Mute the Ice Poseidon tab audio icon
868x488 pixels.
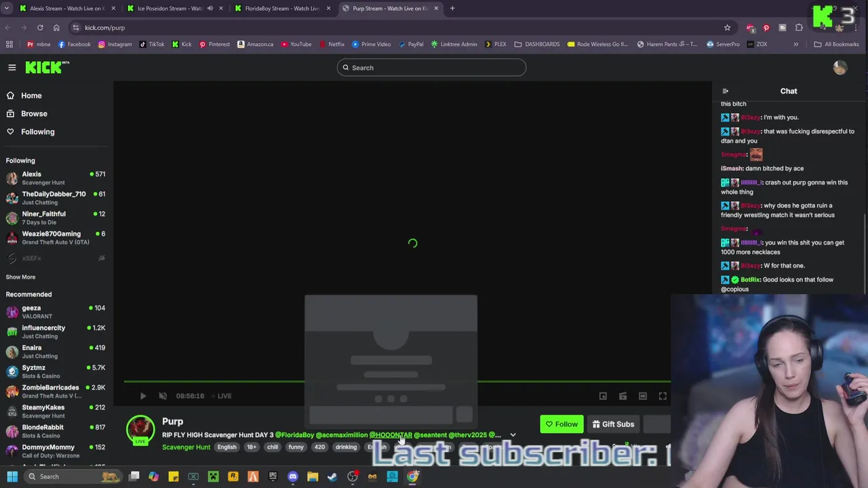210,8
